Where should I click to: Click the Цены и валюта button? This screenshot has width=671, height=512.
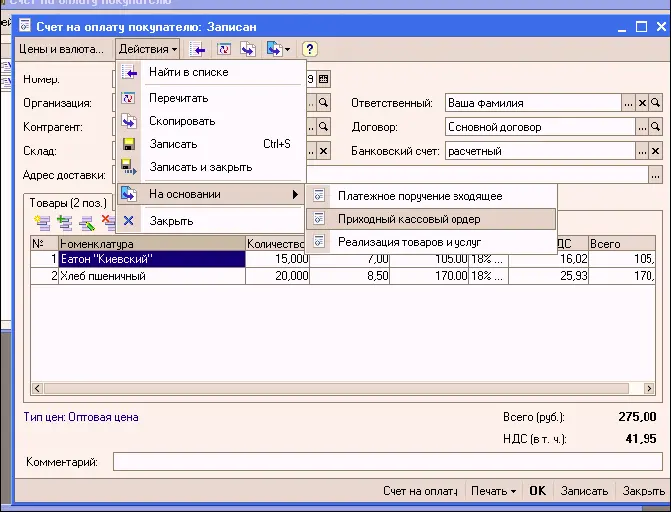click(61, 49)
